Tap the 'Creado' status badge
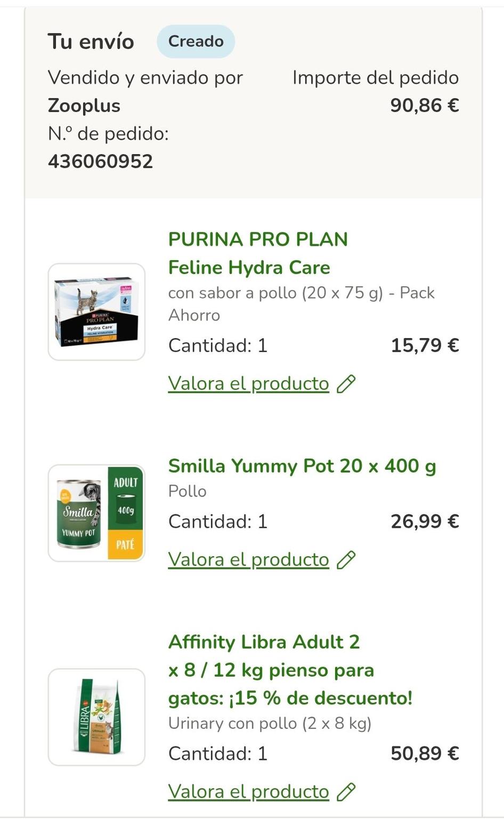This screenshot has width=504, height=819. click(x=196, y=42)
